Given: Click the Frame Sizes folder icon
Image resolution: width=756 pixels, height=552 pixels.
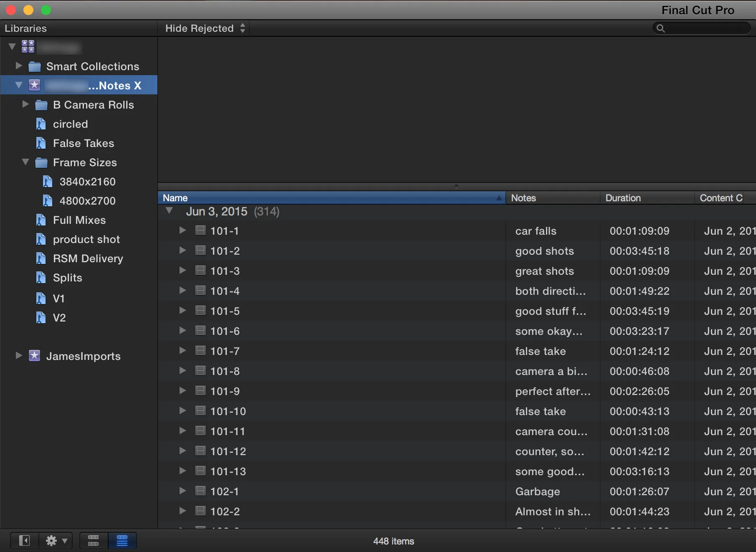Looking at the screenshot, I should point(41,162).
